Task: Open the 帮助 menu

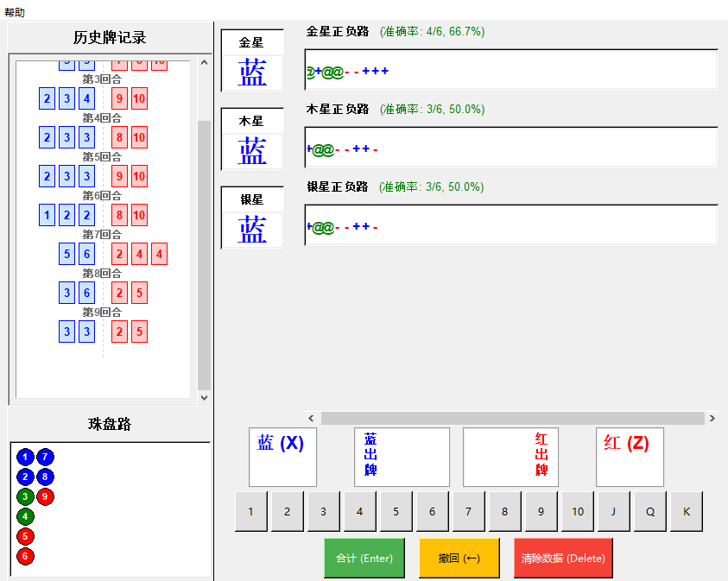Action: (x=14, y=12)
